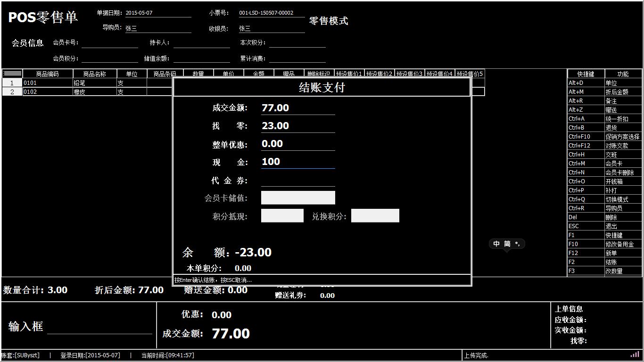Click into the 现金 cash amount field
The image size is (644, 362).
click(x=298, y=162)
